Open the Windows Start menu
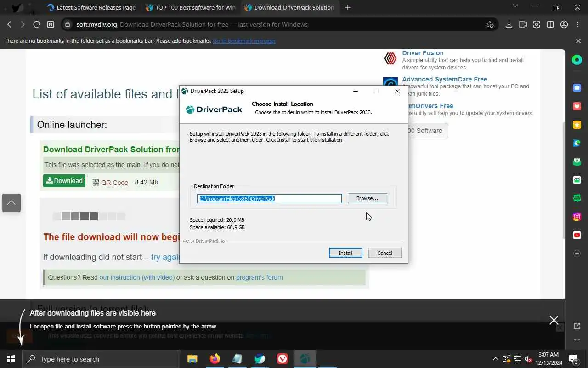The width and height of the screenshot is (588, 368). pyautogui.click(x=11, y=359)
